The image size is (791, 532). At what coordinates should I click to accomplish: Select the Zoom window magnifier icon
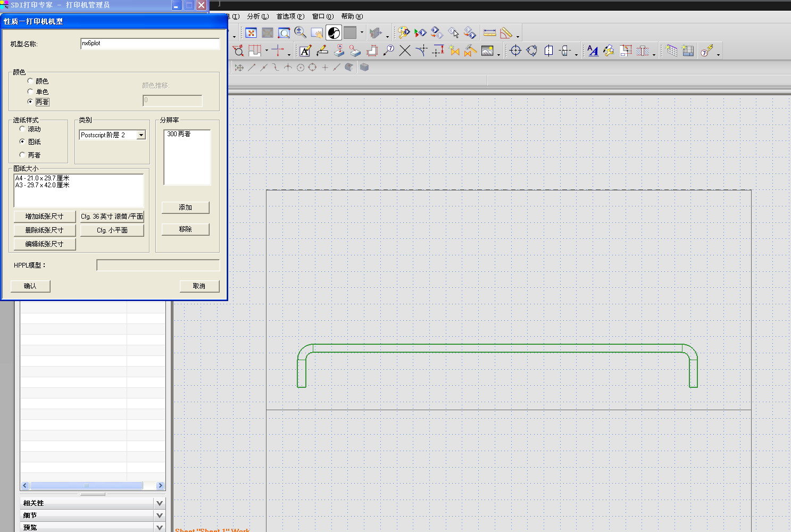284,33
